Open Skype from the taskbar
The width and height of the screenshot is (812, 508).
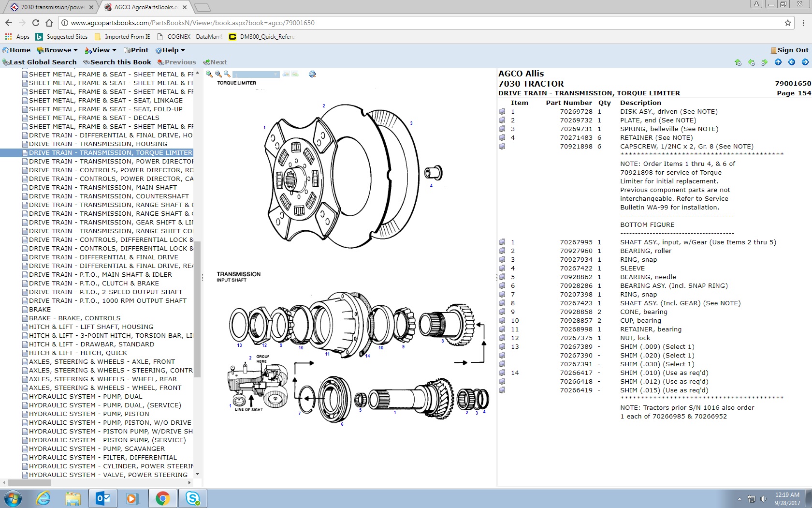[x=193, y=498]
